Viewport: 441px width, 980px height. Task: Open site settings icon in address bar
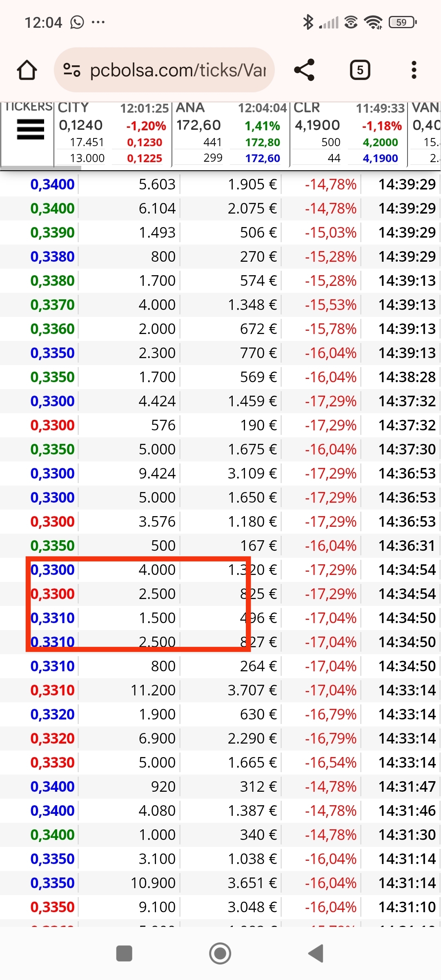72,70
